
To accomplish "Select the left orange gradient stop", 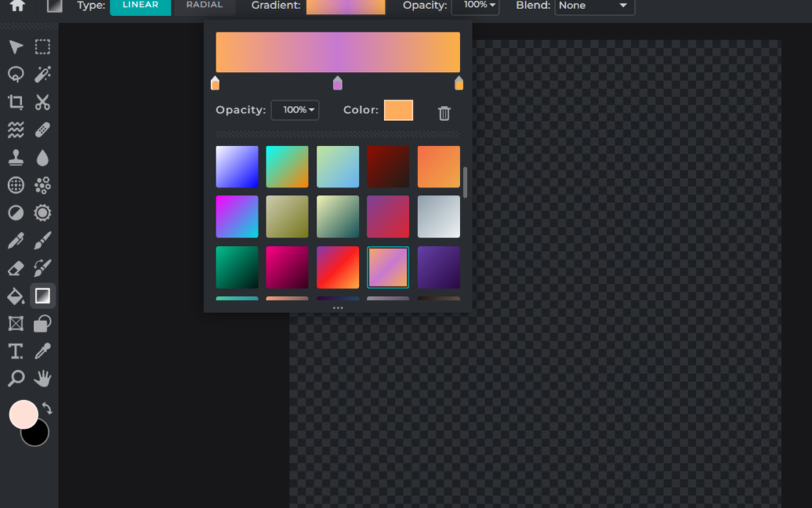I will [215, 83].
